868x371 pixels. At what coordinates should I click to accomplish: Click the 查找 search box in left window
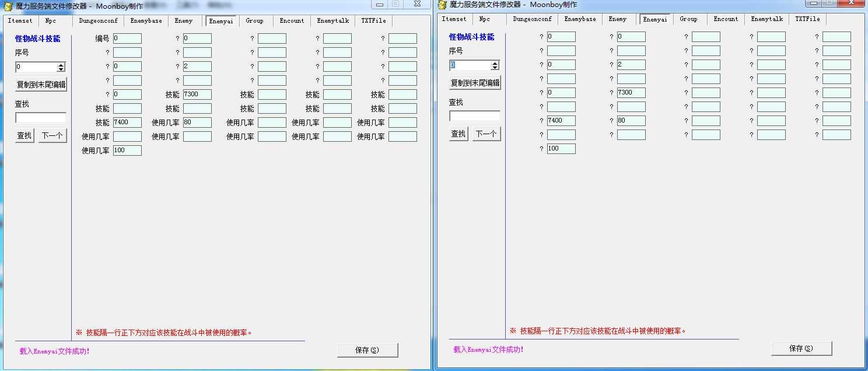click(x=41, y=118)
